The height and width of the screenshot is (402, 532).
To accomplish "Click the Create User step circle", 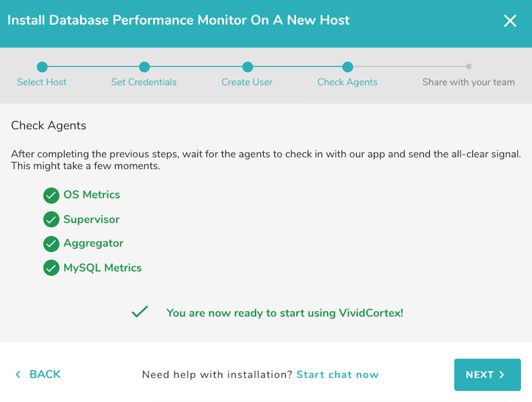I will pyautogui.click(x=247, y=67).
